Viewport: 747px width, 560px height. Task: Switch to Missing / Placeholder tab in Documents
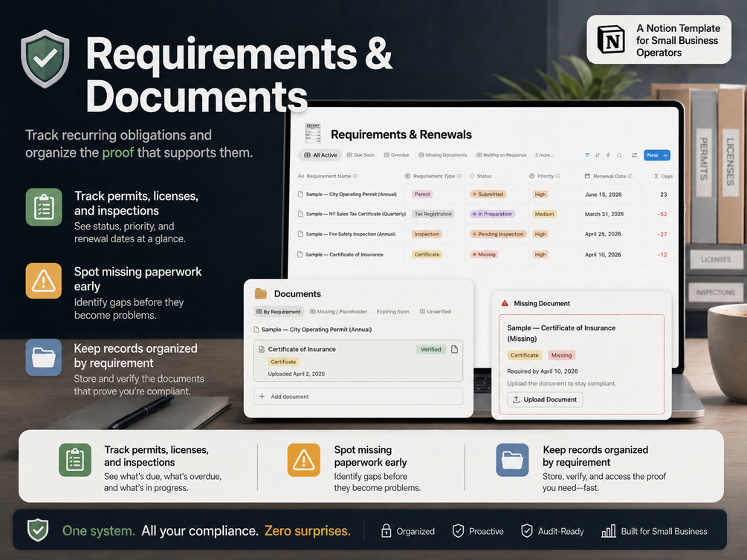[x=338, y=311]
